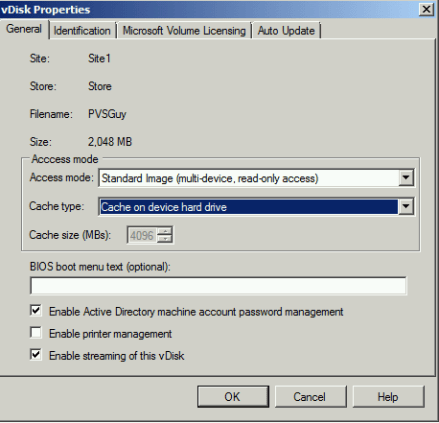The image size is (439, 423).
Task: Expand the Access mode dropdown arrow
Action: pyautogui.click(x=406, y=178)
